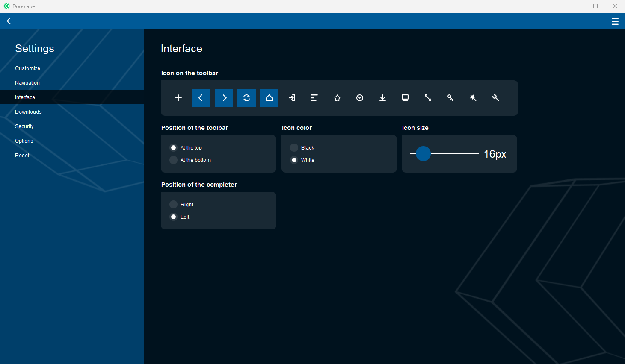This screenshot has height=364, width=625.
Task: Enable the download arrow toolbar icon
Action: pos(382,98)
